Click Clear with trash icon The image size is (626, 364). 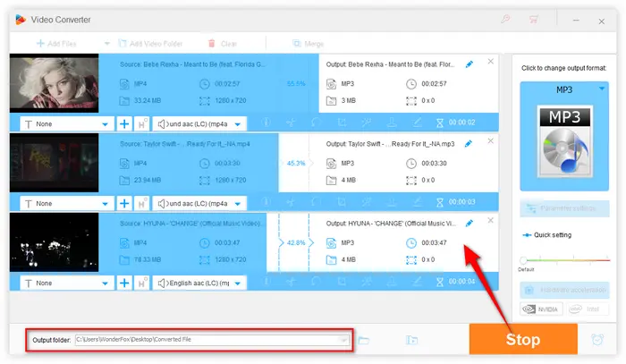[223, 43]
